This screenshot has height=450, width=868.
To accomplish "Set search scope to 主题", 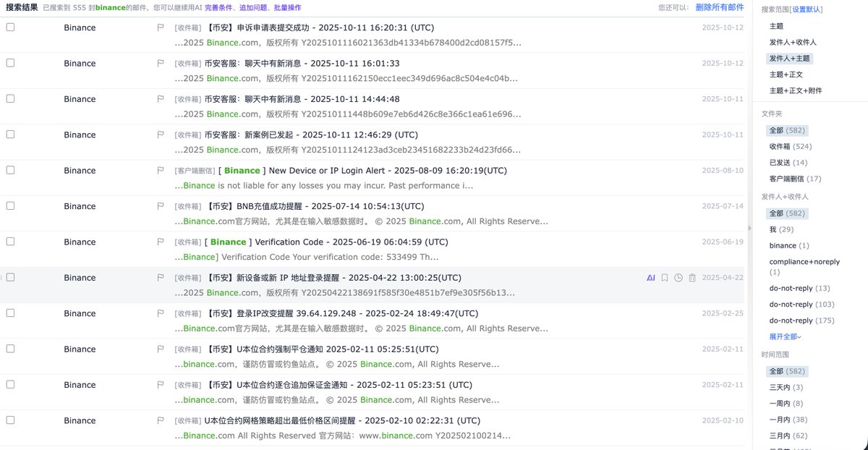I will coord(776,26).
